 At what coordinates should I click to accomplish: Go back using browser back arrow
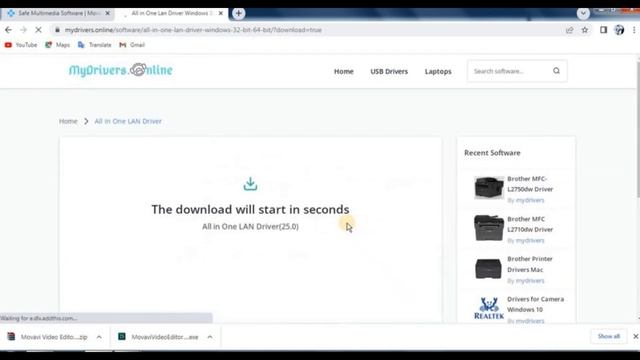click(x=8, y=30)
